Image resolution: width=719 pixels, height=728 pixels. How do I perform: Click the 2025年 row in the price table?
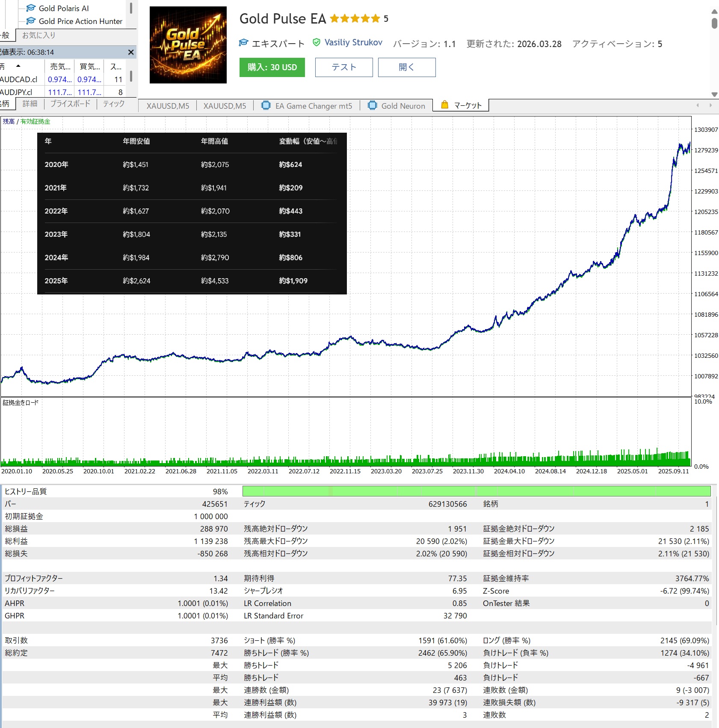[191, 281]
